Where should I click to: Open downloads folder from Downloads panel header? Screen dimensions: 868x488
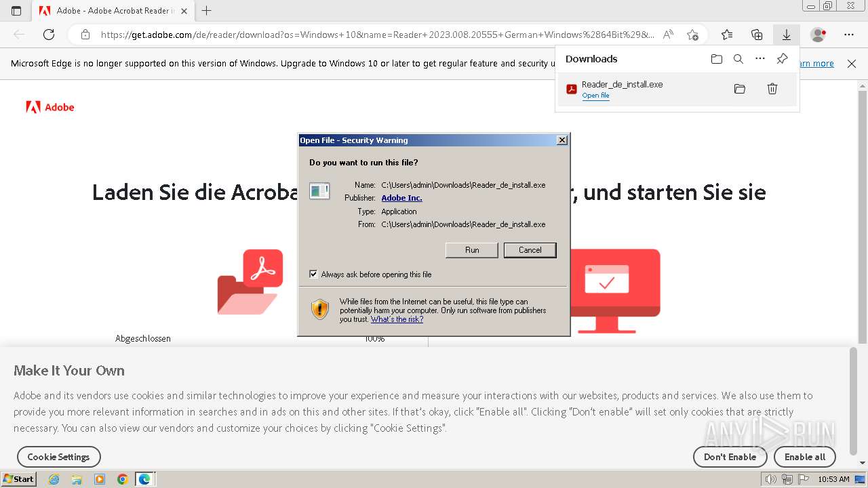[717, 59]
